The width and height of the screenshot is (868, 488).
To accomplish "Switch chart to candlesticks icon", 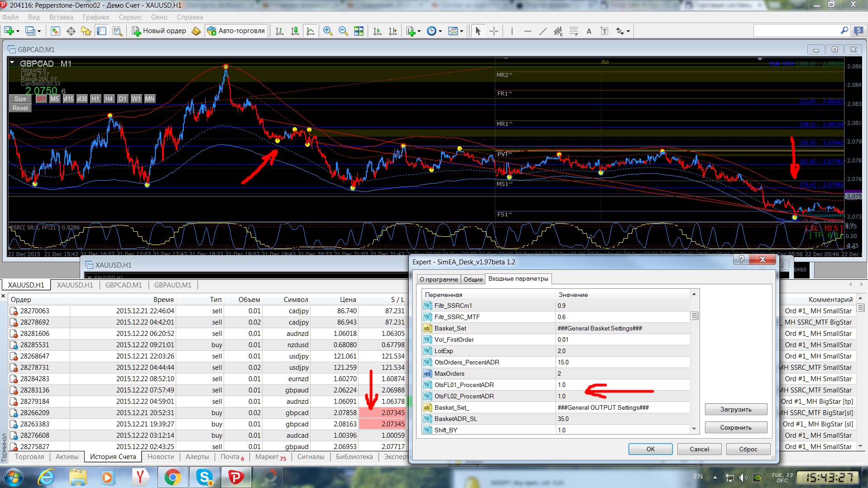I will click(x=295, y=31).
